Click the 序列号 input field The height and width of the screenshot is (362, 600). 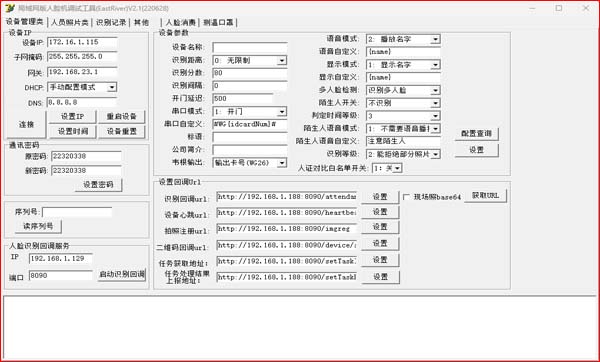pos(77,212)
